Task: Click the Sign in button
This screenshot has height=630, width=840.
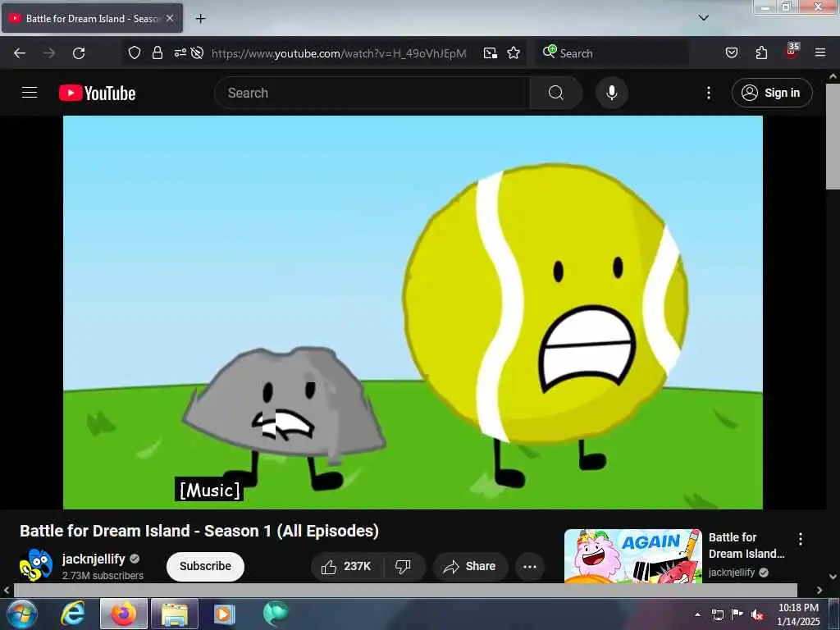Action: [x=771, y=93]
